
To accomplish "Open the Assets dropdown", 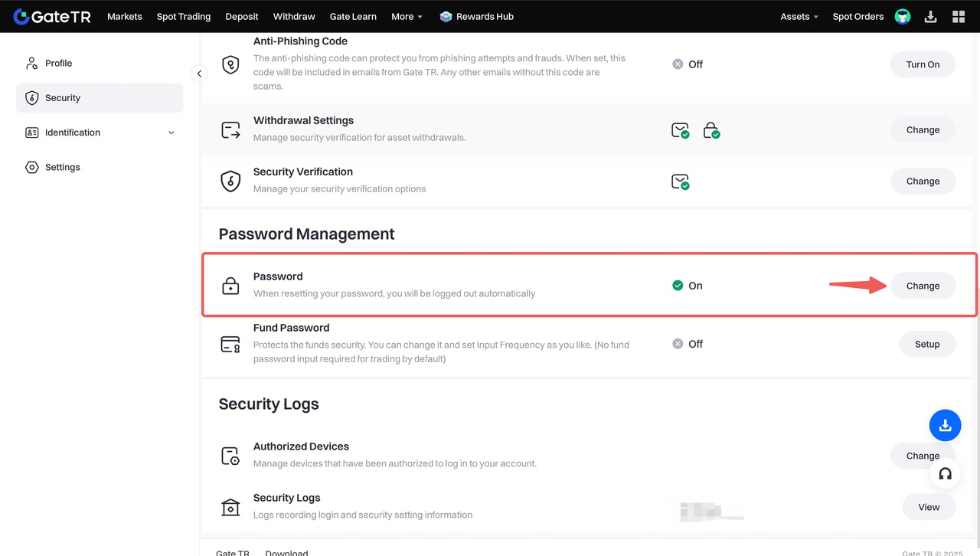I will click(x=799, y=16).
